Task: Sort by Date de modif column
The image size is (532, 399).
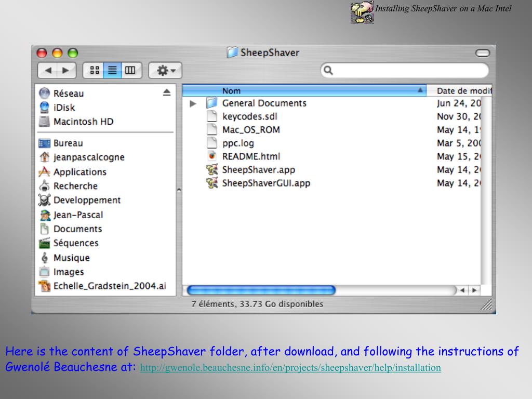Action: pos(459,90)
